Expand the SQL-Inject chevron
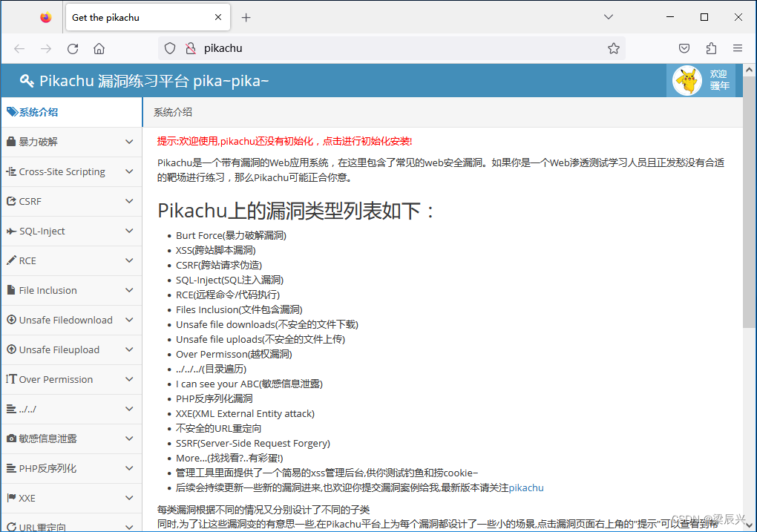 point(129,231)
